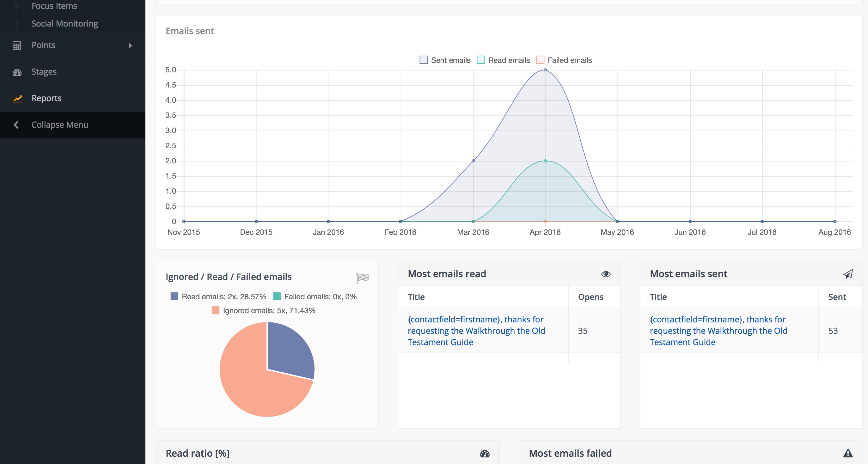Image resolution: width=868 pixels, height=464 pixels.
Task: Click the warning triangle in Most emails failed
Action: tap(848, 453)
